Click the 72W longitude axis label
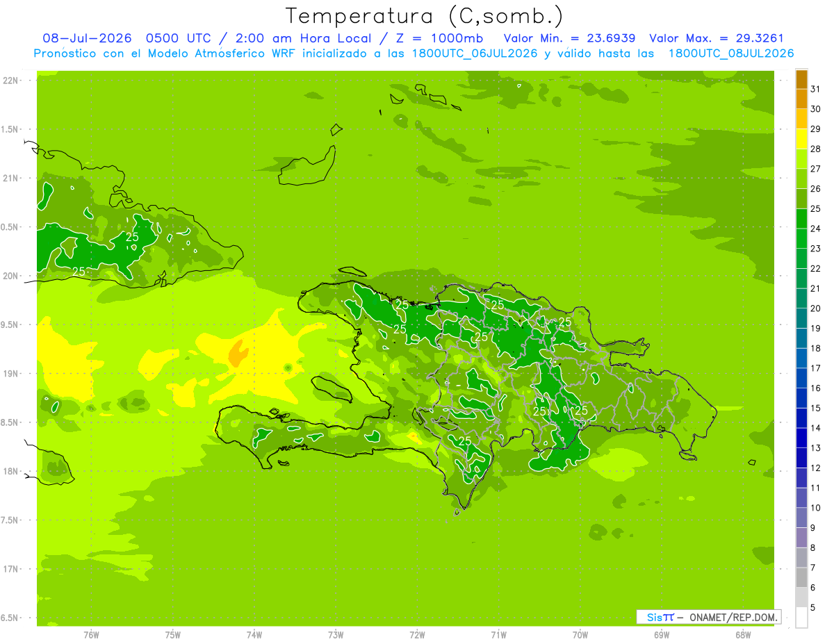 [417, 635]
